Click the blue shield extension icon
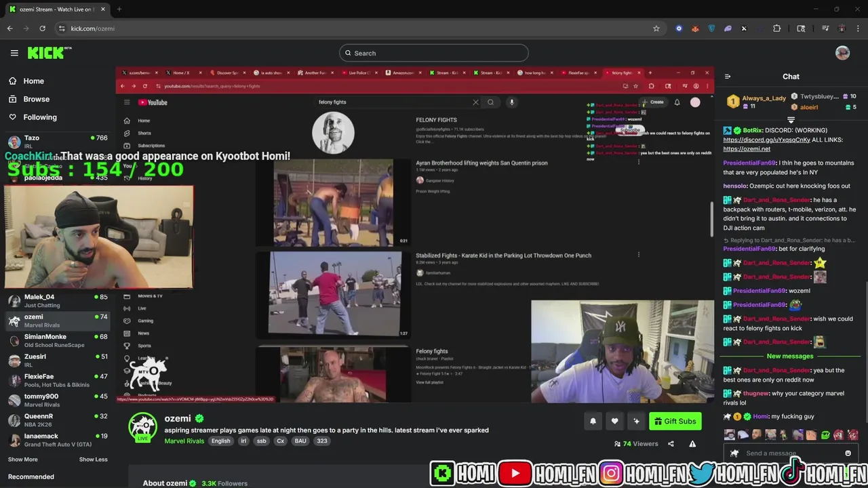 tap(711, 28)
